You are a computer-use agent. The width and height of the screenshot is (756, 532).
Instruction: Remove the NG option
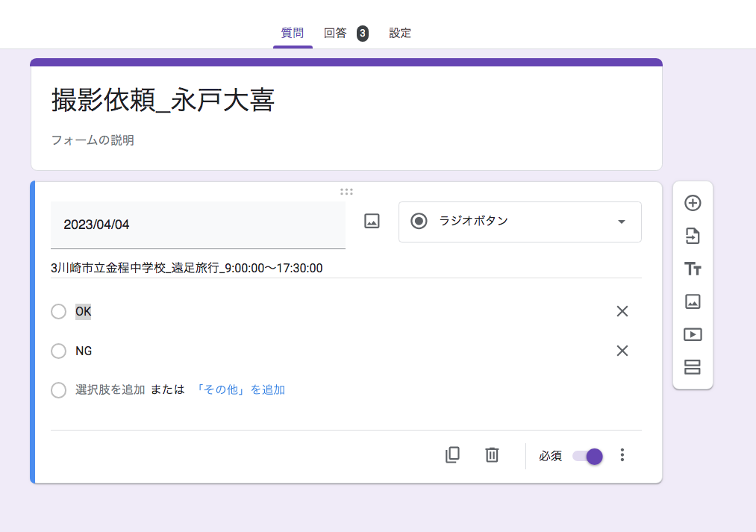[x=622, y=351]
